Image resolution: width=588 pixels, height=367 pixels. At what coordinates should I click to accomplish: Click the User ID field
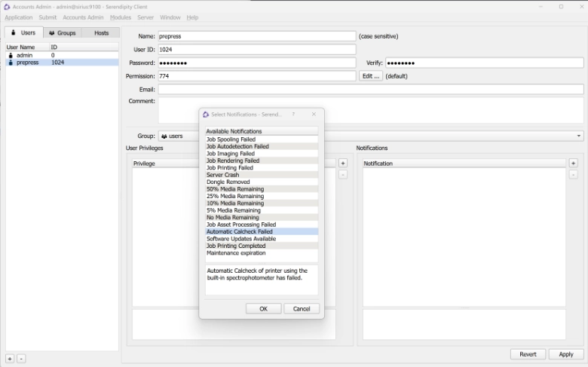point(257,50)
